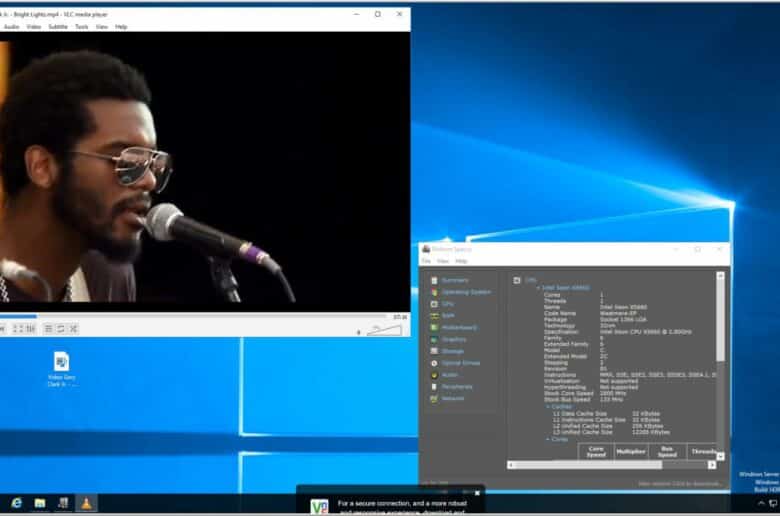Select the Operating System icon in Speccy
The width and height of the screenshot is (780, 516).
point(434,292)
